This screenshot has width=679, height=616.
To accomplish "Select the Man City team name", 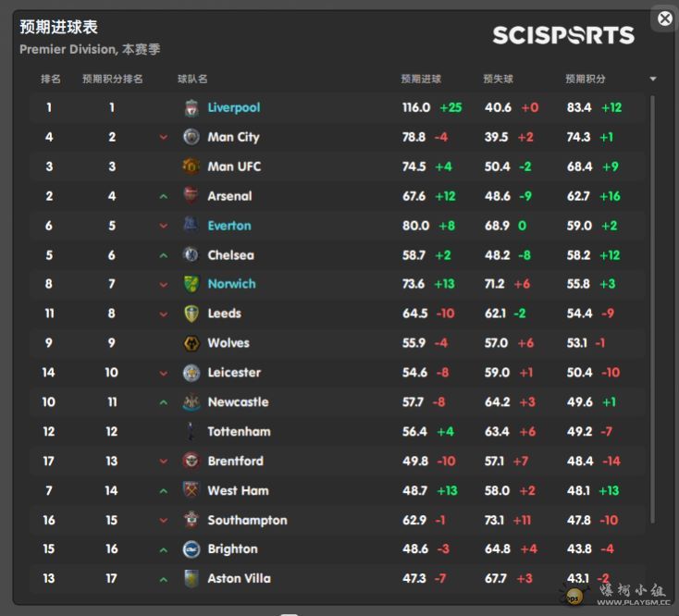I will pyautogui.click(x=233, y=137).
